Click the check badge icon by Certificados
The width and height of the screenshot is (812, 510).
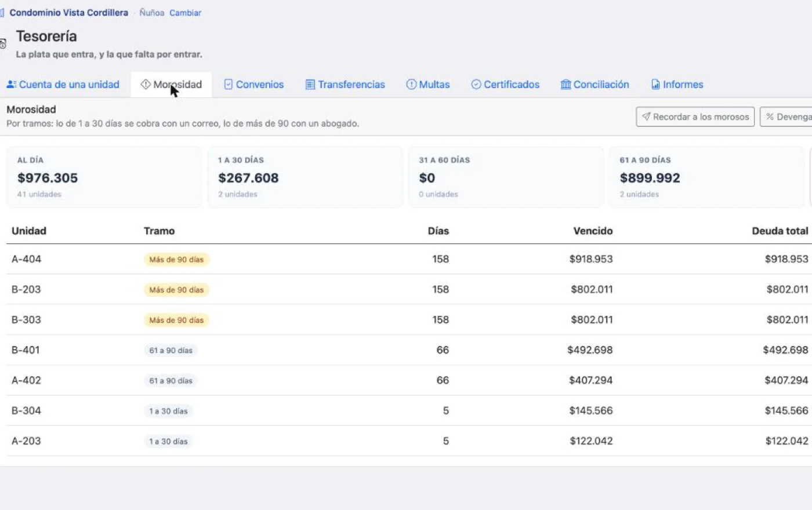point(476,85)
